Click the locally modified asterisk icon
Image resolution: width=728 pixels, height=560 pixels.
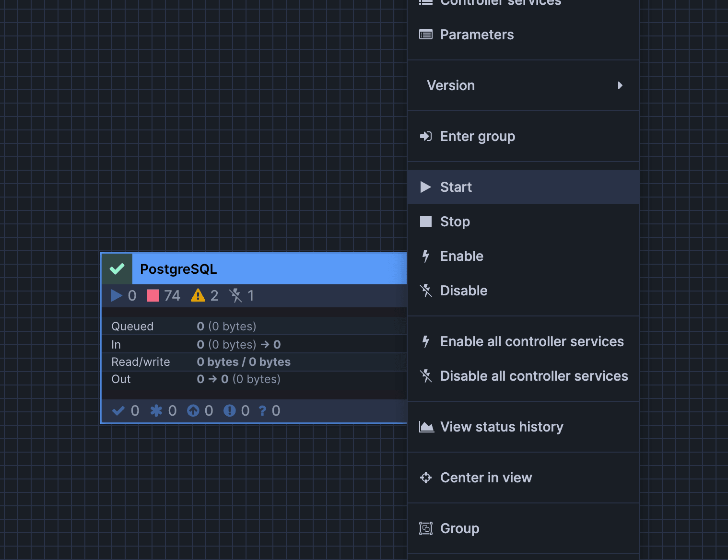156,411
